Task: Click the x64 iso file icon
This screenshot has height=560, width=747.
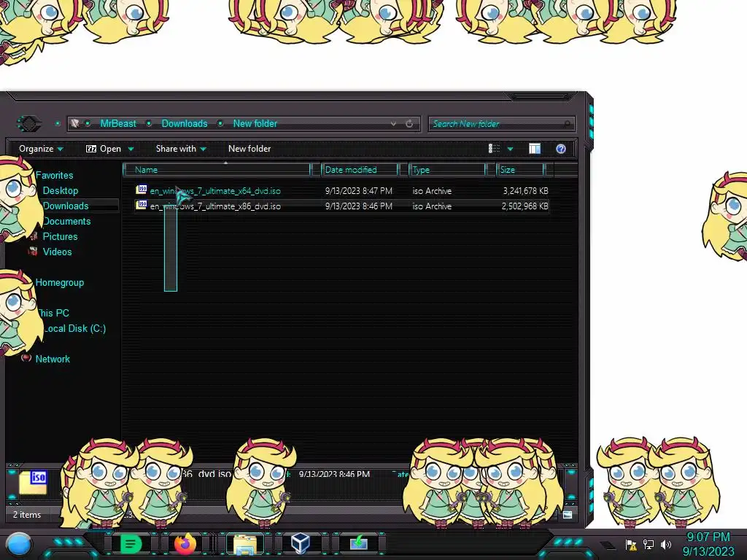Action: pyautogui.click(x=142, y=190)
